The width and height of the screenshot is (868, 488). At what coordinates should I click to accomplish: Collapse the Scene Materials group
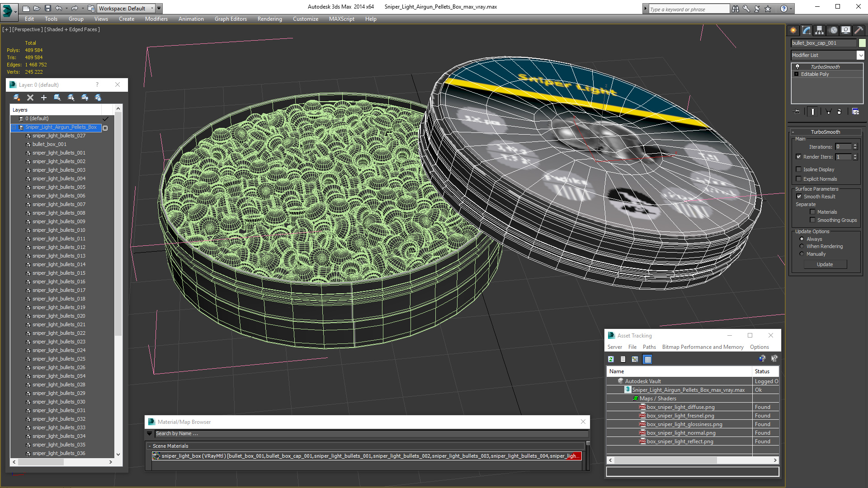click(x=150, y=446)
